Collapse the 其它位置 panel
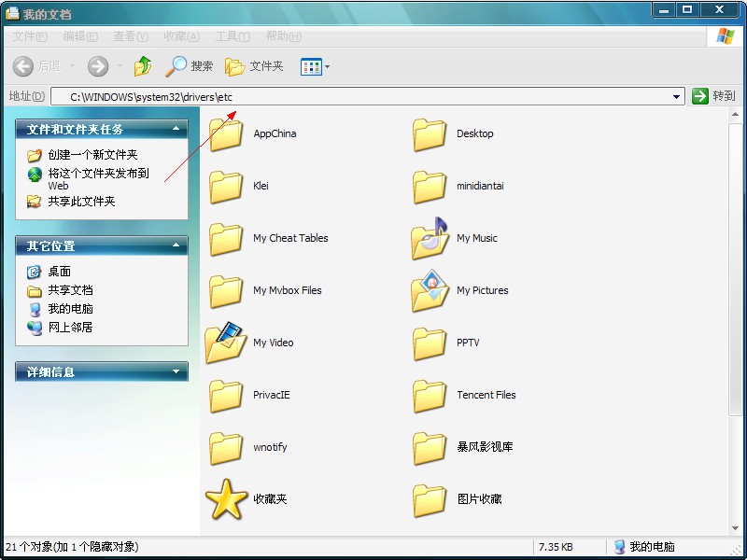The image size is (747, 560). (x=176, y=245)
